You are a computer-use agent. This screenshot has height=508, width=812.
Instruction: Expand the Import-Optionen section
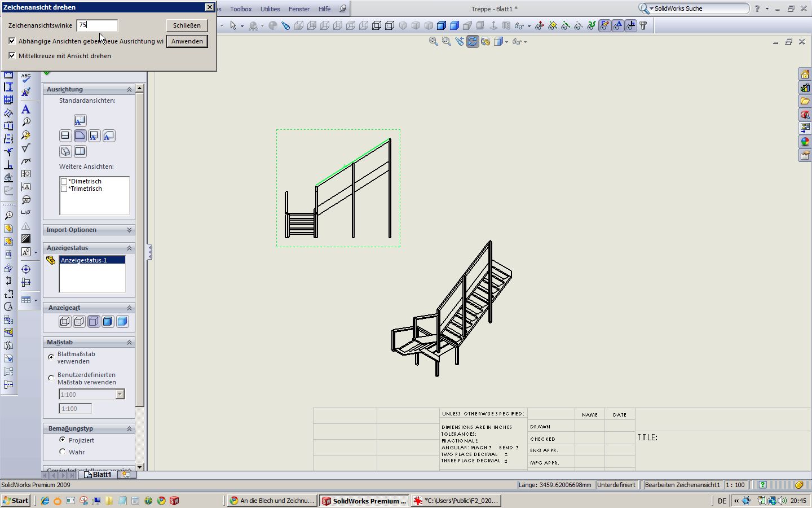click(129, 230)
